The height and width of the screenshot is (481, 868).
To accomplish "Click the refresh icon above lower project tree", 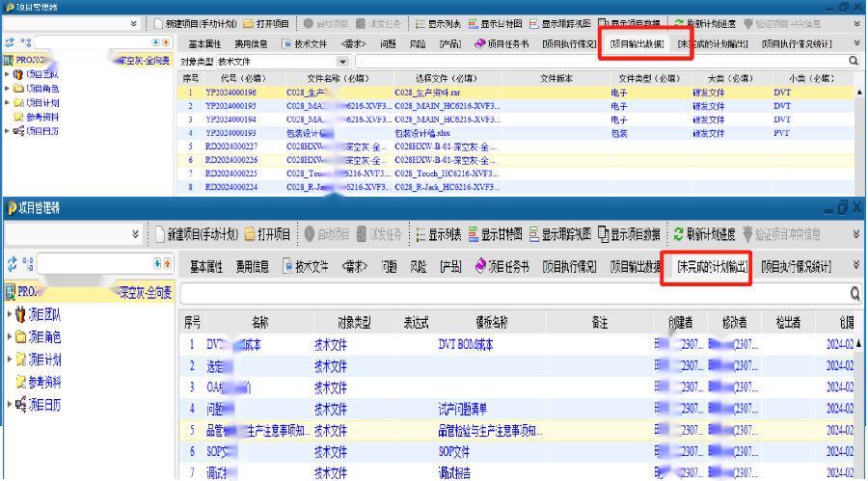I will click(11, 264).
